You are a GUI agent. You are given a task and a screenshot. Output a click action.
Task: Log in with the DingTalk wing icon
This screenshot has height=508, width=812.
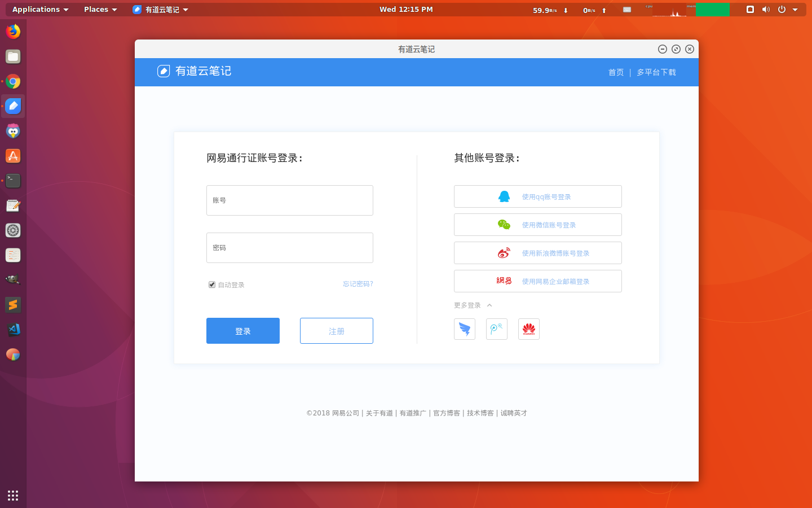click(x=465, y=329)
